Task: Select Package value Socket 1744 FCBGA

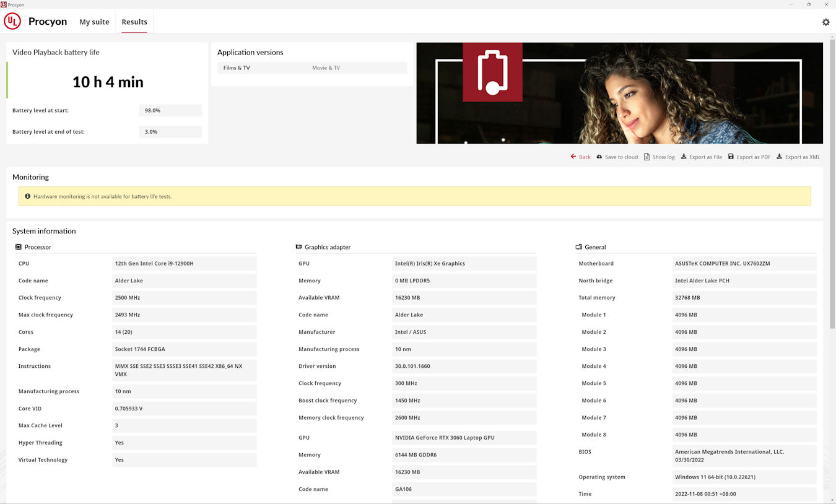Action: pos(185,349)
